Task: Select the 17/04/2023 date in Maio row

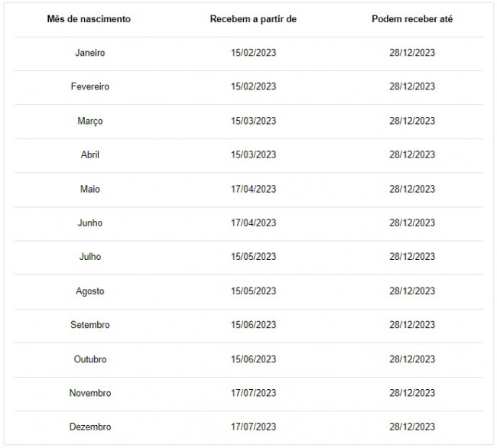Action: tap(253, 189)
